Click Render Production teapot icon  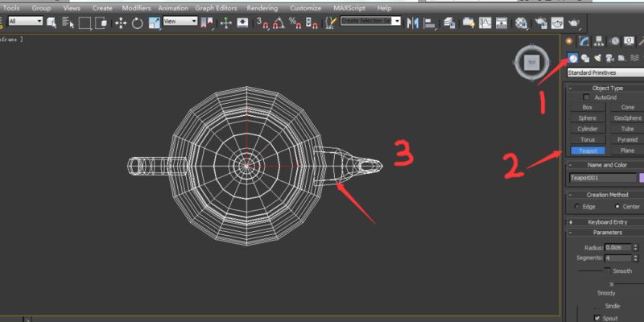coord(574,23)
